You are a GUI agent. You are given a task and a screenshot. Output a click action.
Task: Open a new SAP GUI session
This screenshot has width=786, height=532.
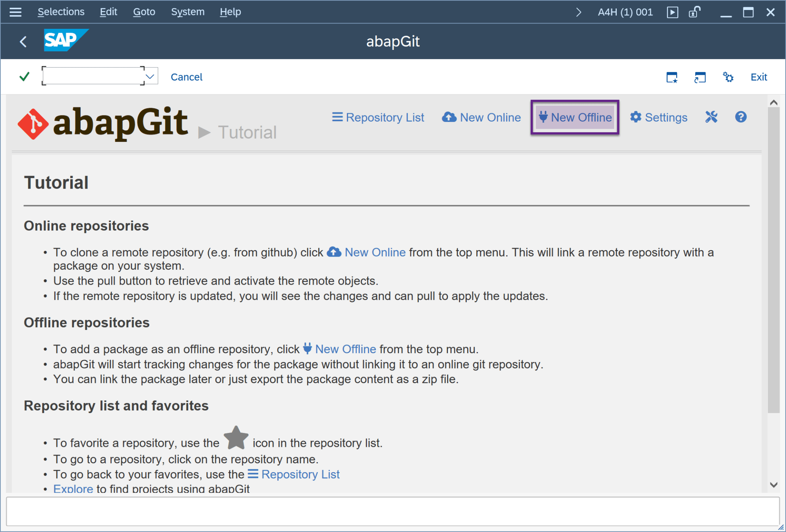click(x=699, y=77)
